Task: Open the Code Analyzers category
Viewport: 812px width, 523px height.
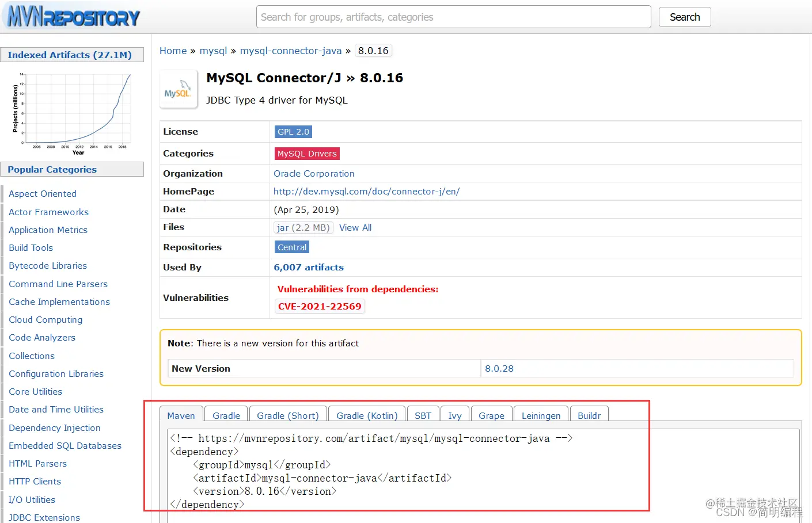Action: (42, 338)
